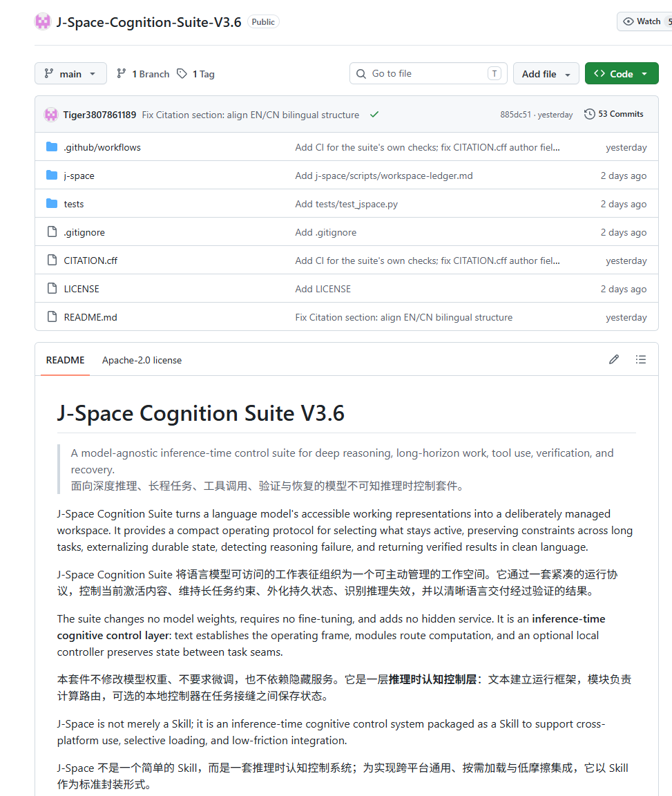Open the latest commit message Fix Citation section
Image resolution: width=672 pixels, height=796 pixels.
coord(250,115)
